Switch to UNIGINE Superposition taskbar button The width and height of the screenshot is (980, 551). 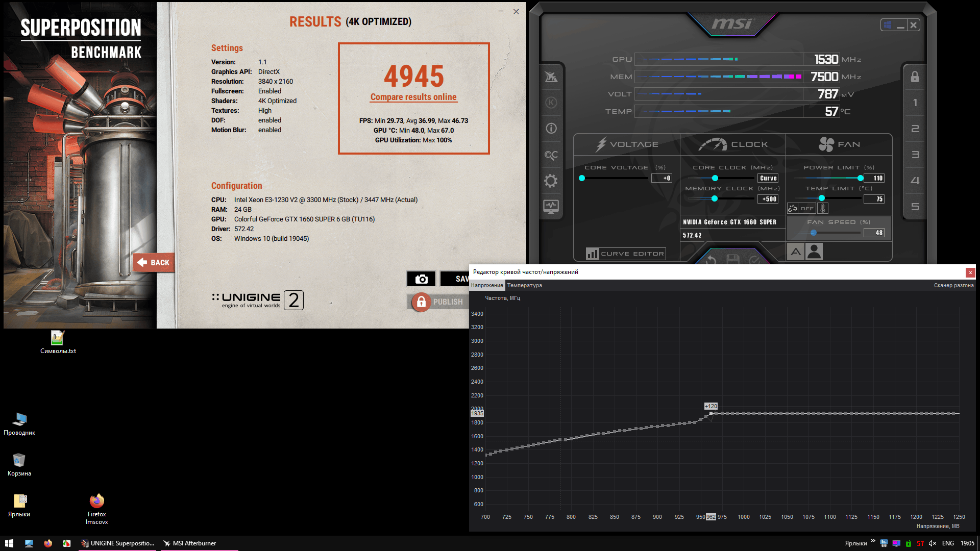(x=118, y=543)
